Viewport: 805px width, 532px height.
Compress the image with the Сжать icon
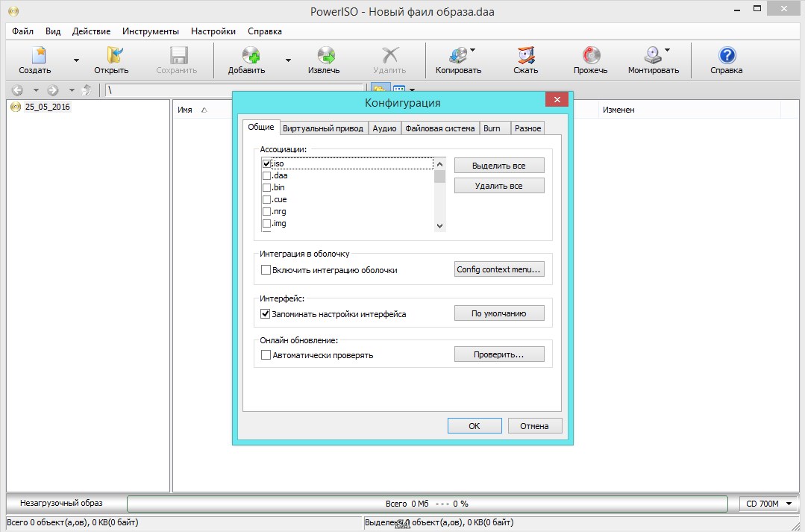coord(526,55)
